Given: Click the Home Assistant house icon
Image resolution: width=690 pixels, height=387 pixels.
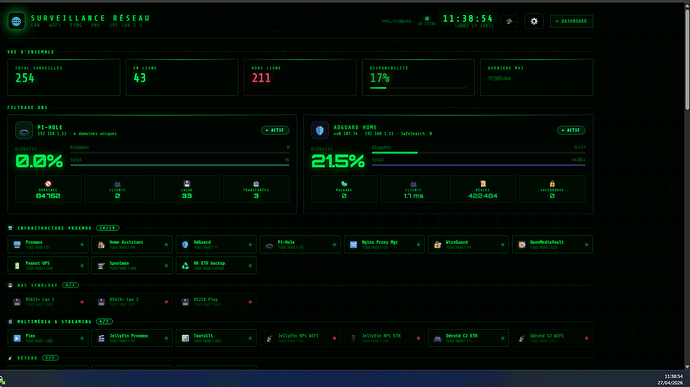Looking at the screenshot, I should pyautogui.click(x=101, y=245).
